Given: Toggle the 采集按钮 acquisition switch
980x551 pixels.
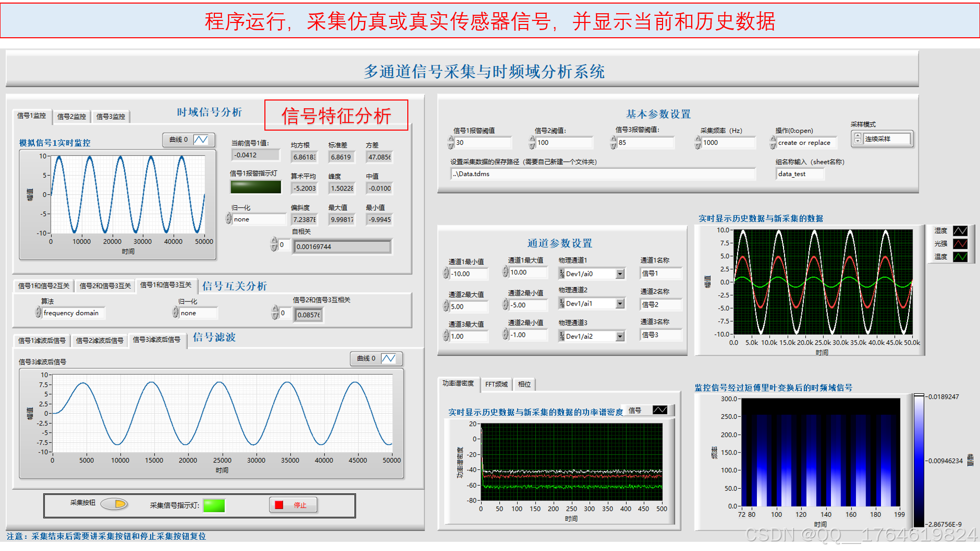Looking at the screenshot, I should pos(114,504).
